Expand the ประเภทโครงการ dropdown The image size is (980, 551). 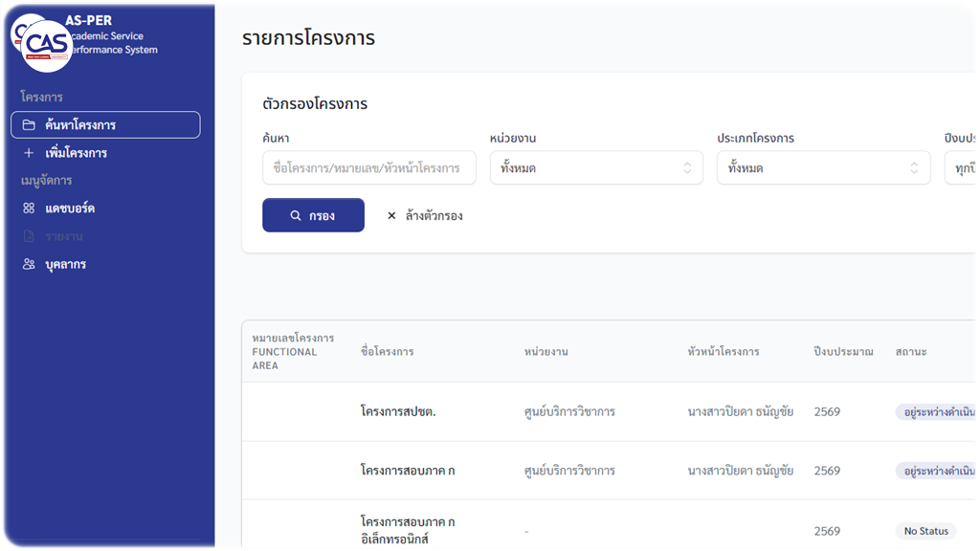click(x=823, y=168)
